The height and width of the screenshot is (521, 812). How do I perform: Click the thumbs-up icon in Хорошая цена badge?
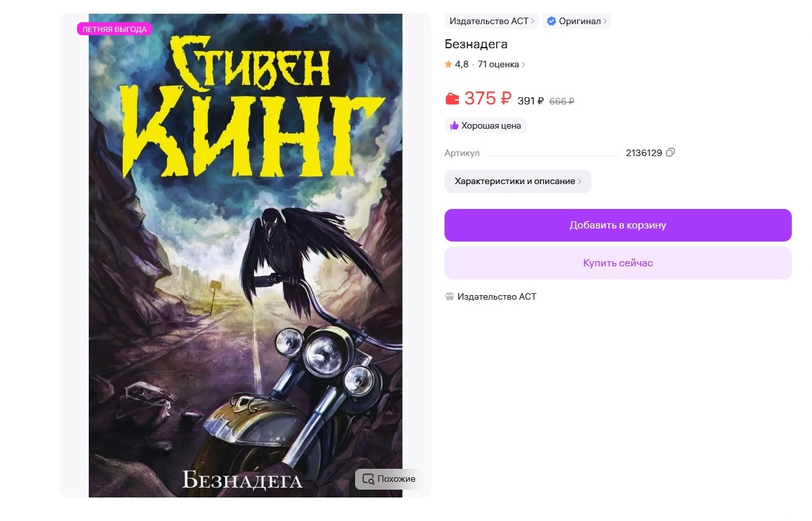(454, 125)
